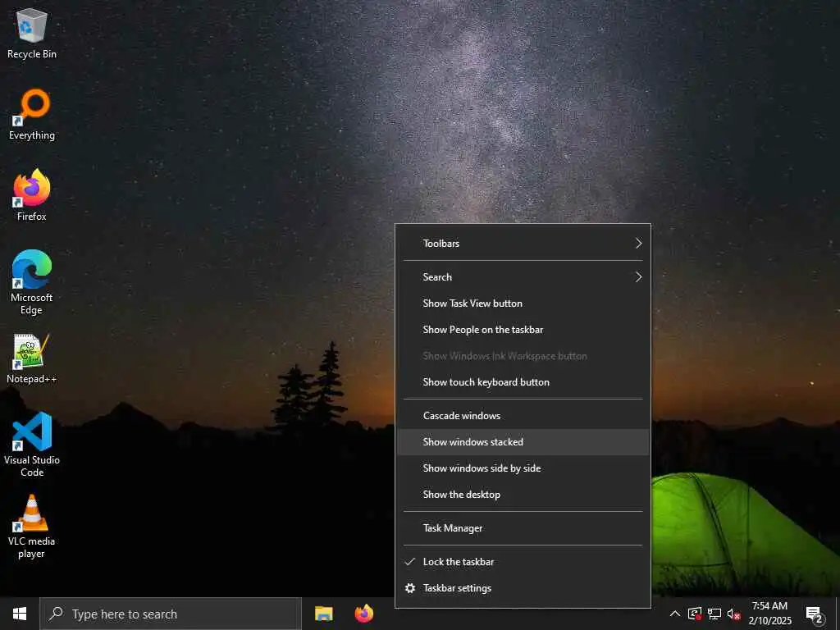Image resolution: width=840 pixels, height=630 pixels.
Task: Select the Notepad++ desktop shortcut
Action: 32,358
